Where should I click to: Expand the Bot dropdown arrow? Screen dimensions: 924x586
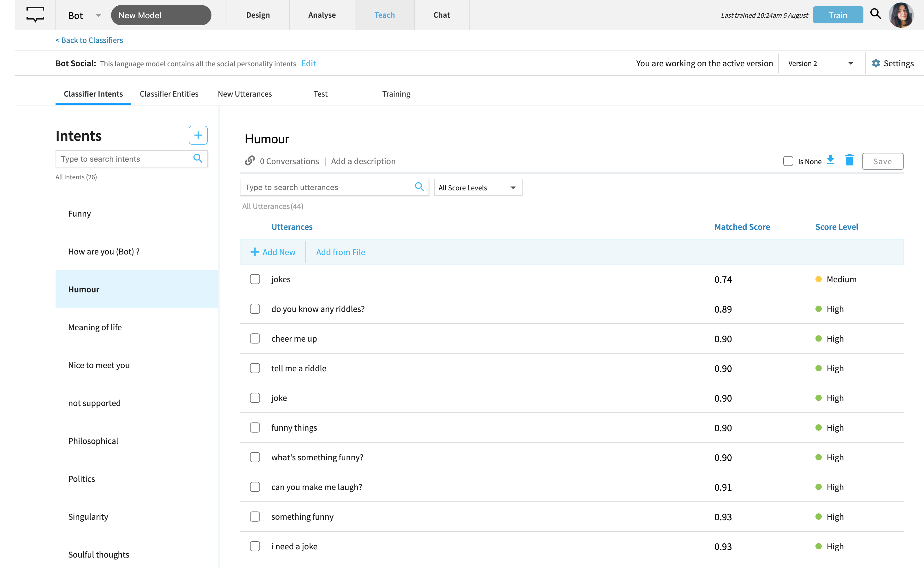[98, 15]
